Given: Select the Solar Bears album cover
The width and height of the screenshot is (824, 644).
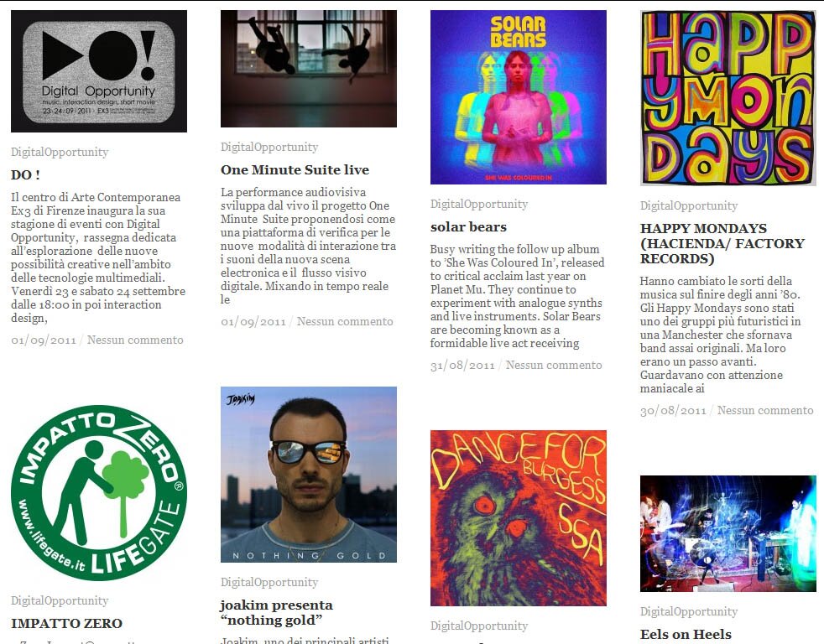Looking at the screenshot, I should pos(519,97).
